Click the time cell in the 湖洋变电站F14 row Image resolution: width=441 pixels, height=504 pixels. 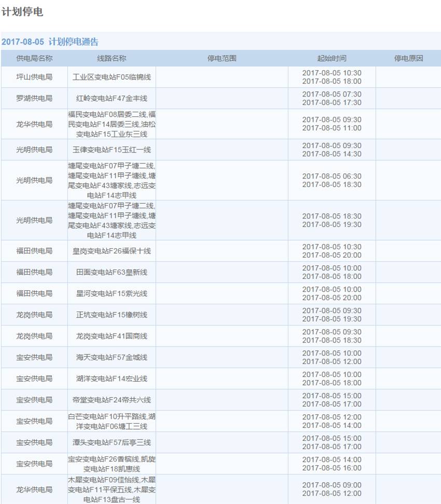[332, 378]
